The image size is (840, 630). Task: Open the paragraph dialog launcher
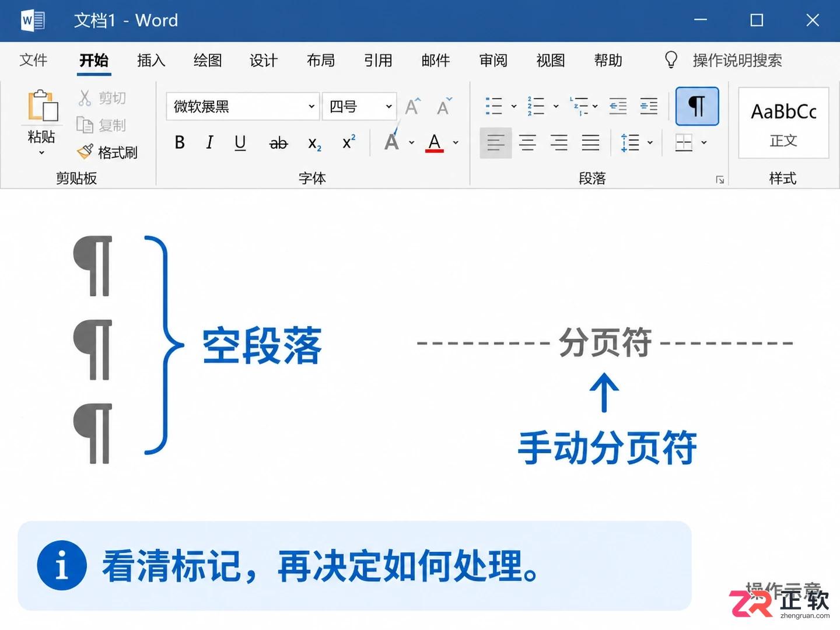pyautogui.click(x=720, y=180)
